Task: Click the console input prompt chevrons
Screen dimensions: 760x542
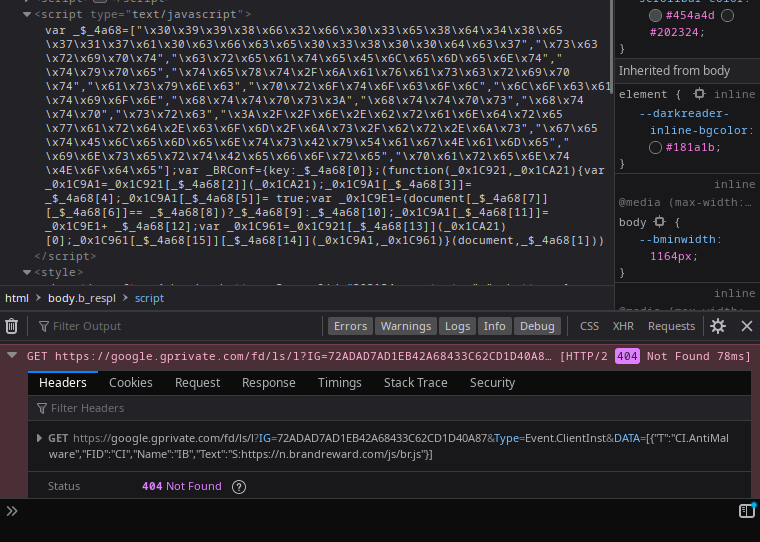Action: [x=12, y=511]
